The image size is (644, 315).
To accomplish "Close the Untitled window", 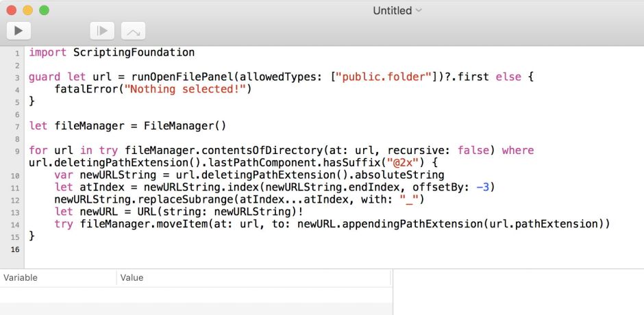I will pyautogui.click(x=12, y=10).
